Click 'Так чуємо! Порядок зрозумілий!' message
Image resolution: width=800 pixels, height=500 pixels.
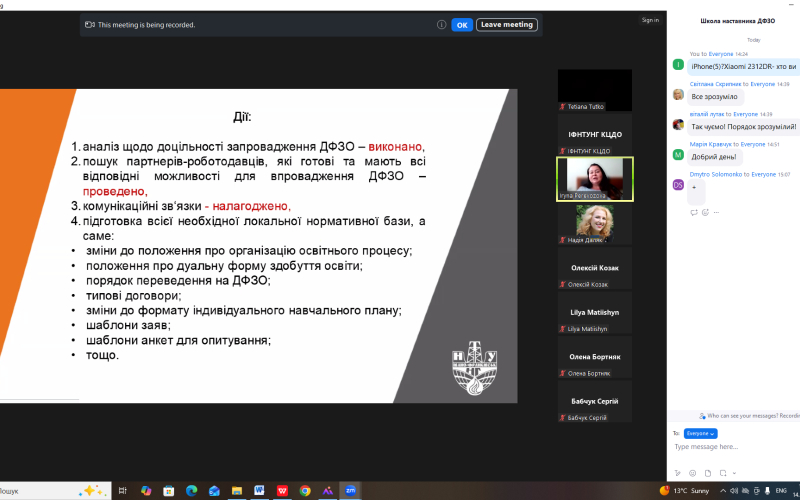(743, 127)
